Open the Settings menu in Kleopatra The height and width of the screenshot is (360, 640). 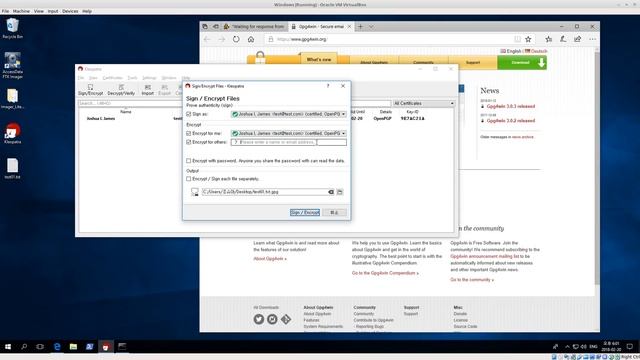click(x=149, y=78)
